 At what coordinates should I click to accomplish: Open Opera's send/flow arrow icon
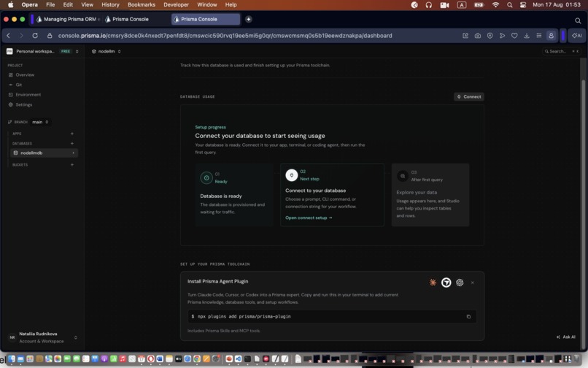[502, 36]
